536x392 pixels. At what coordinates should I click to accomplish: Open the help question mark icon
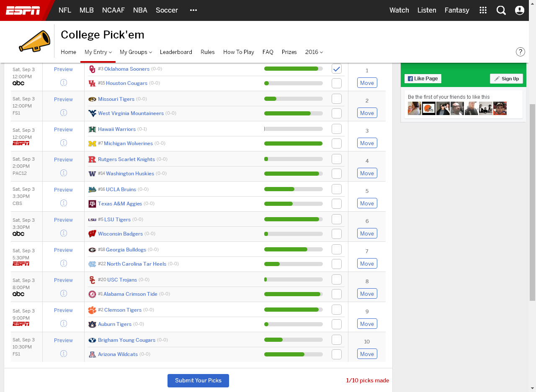(520, 52)
